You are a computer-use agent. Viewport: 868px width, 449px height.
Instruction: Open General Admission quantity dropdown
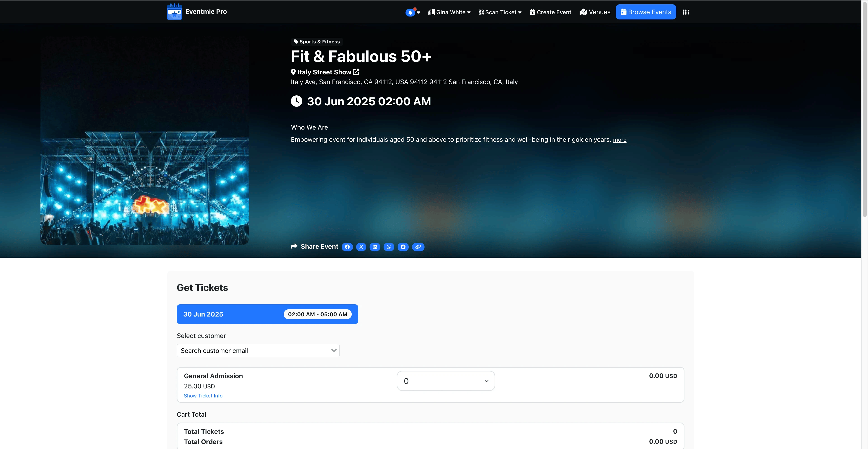446,381
